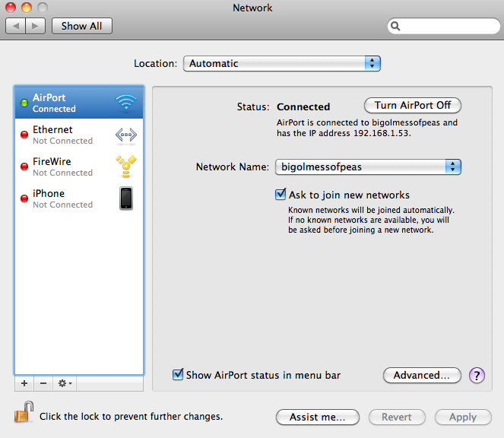Viewport: 504px width, 438px height.
Task: Open Advanced settings
Action: pyautogui.click(x=422, y=376)
